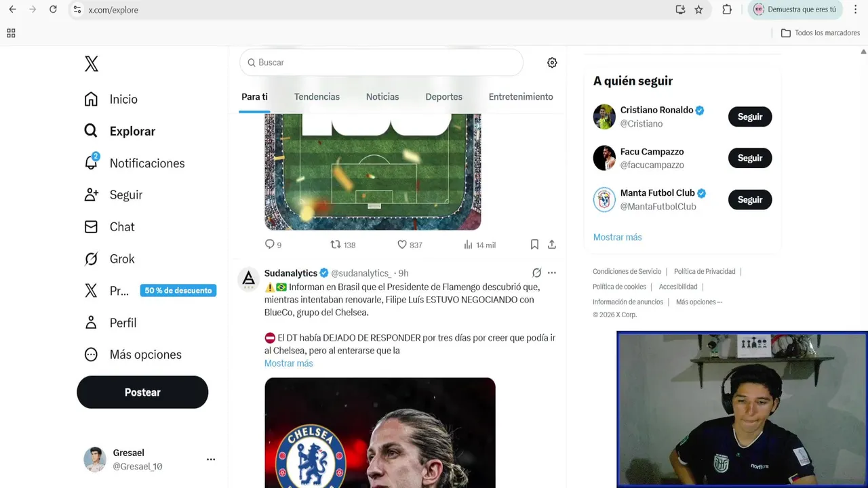
Task: Bookmark the stadium image post
Action: pyautogui.click(x=534, y=245)
